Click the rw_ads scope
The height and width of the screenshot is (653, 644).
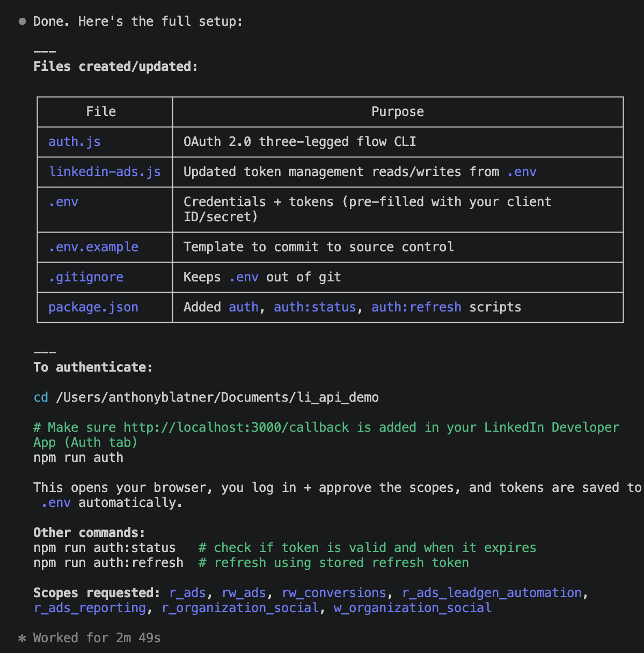pyautogui.click(x=244, y=593)
